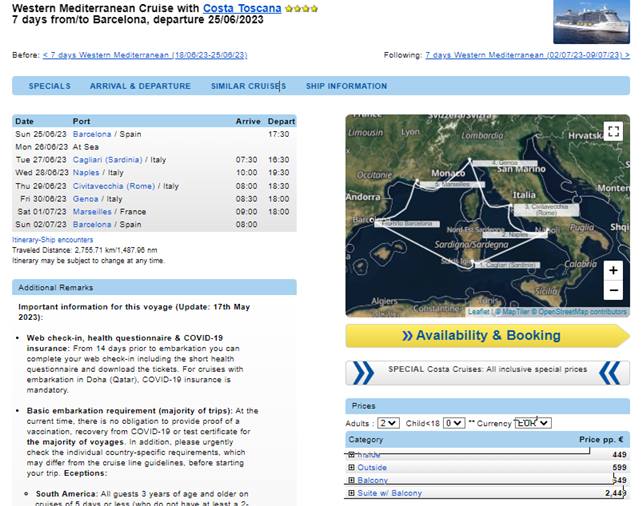
Task: Open the Adults number dropdown
Action: click(x=388, y=423)
